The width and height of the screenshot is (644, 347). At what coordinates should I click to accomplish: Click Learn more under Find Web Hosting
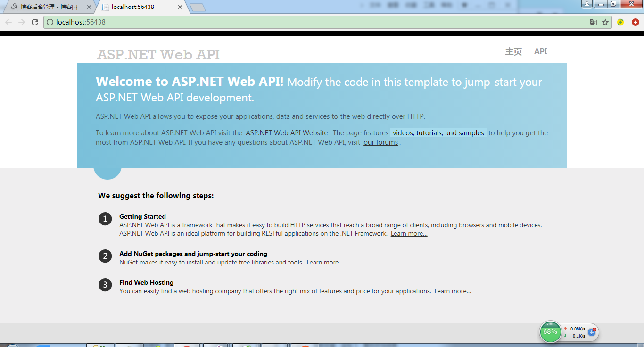pos(453,291)
